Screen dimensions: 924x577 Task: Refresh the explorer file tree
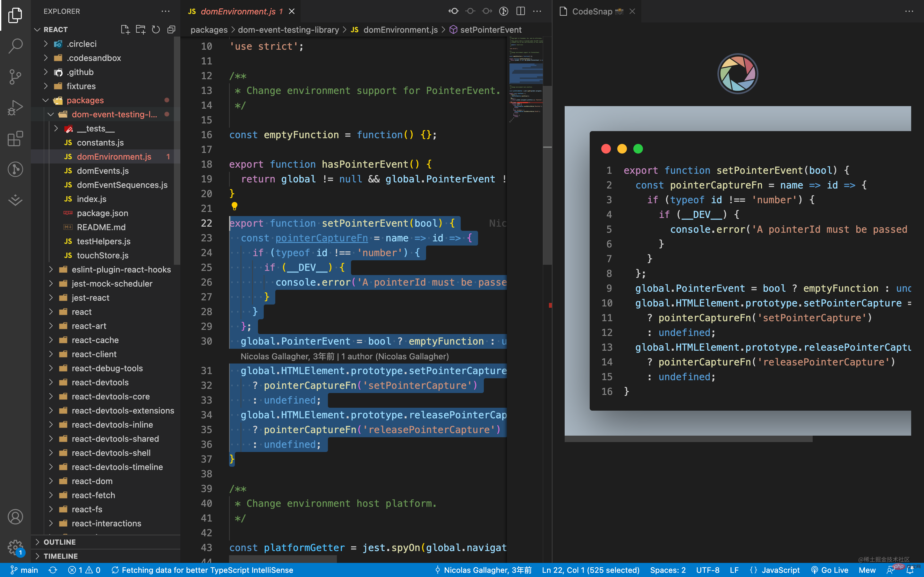[156, 29]
